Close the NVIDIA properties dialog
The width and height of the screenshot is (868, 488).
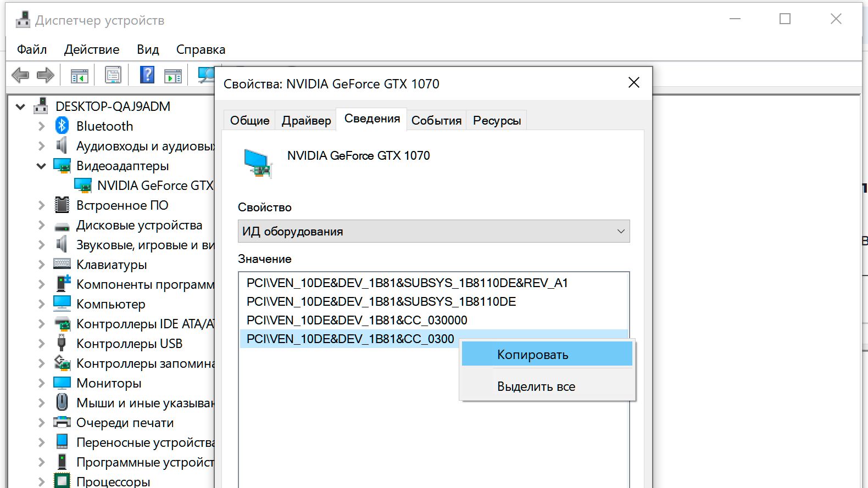[633, 83]
